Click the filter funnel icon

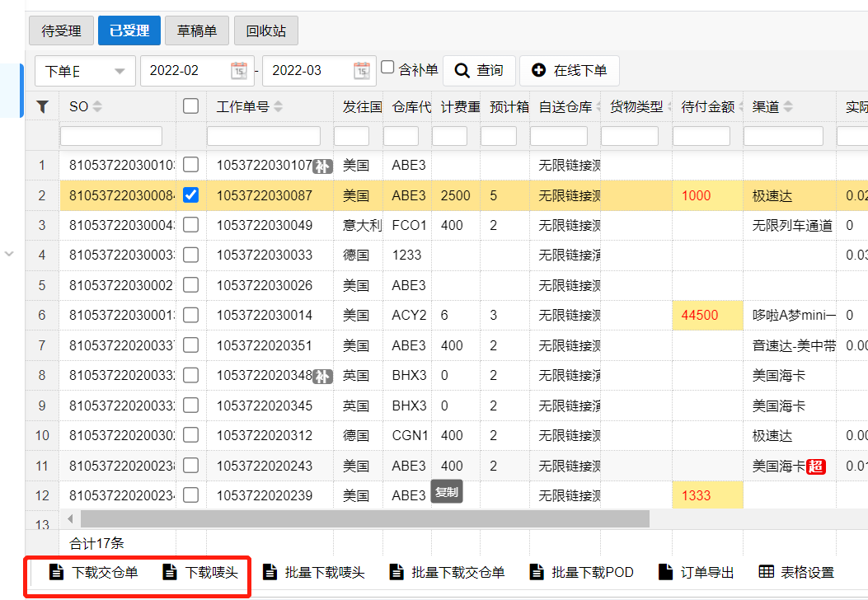click(43, 106)
